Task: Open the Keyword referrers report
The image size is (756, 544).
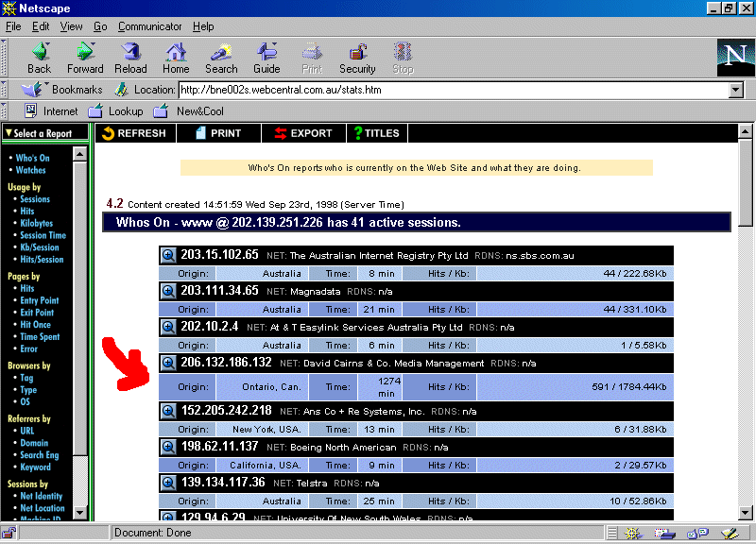Action: [x=35, y=467]
